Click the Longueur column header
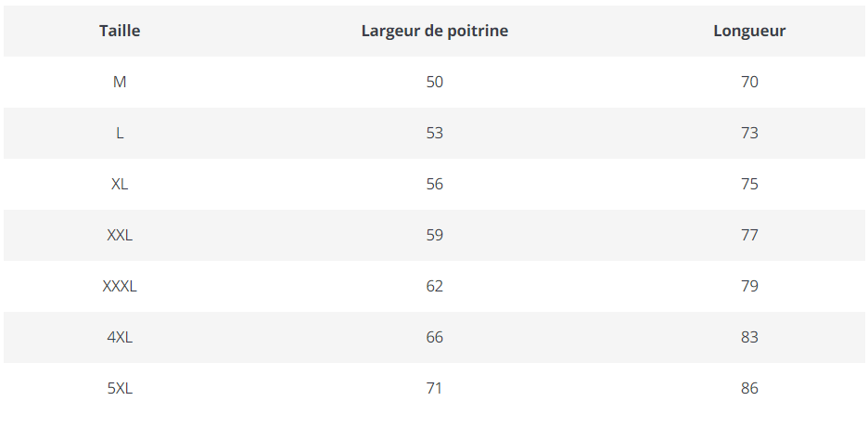Screen dimensions: 868x427 (749, 31)
